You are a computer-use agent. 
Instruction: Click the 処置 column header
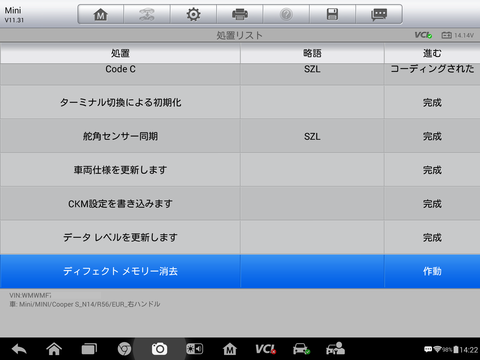[120, 53]
